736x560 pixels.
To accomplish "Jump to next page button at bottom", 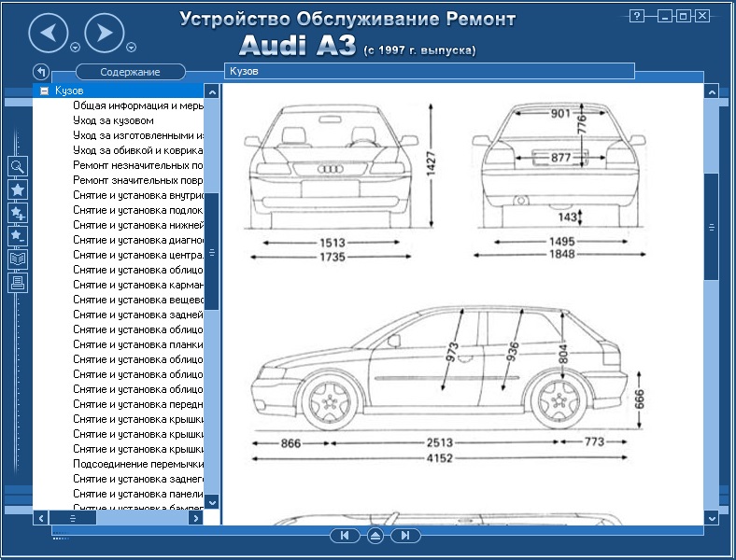I will (405, 536).
